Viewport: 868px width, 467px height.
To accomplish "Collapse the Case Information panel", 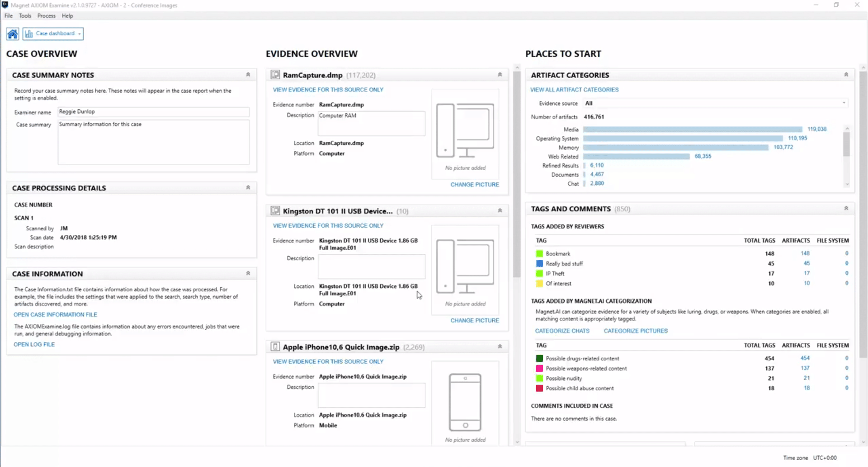I will coord(248,273).
